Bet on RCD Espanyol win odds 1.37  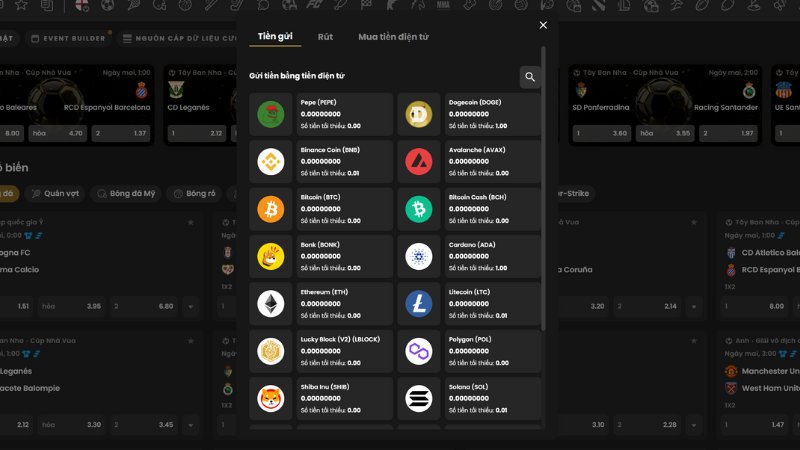(121, 134)
